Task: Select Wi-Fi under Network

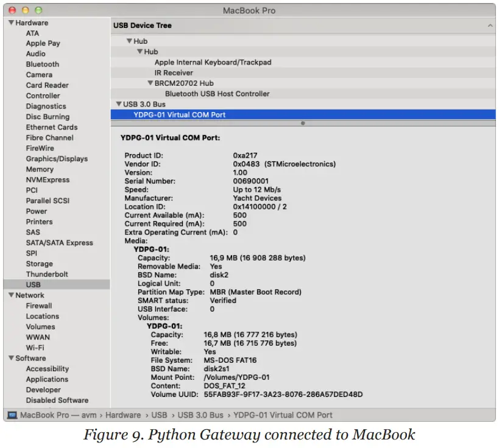Action: tap(35, 348)
